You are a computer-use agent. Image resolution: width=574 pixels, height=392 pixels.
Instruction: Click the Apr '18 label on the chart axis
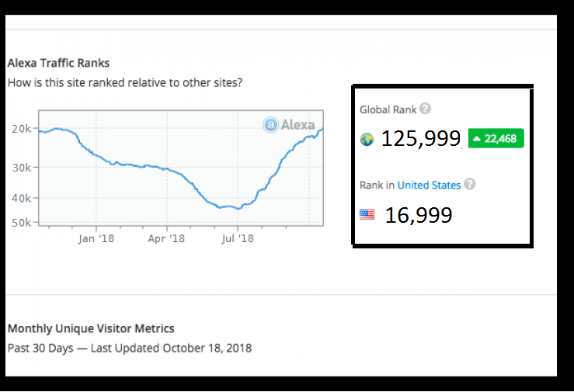[166, 238]
